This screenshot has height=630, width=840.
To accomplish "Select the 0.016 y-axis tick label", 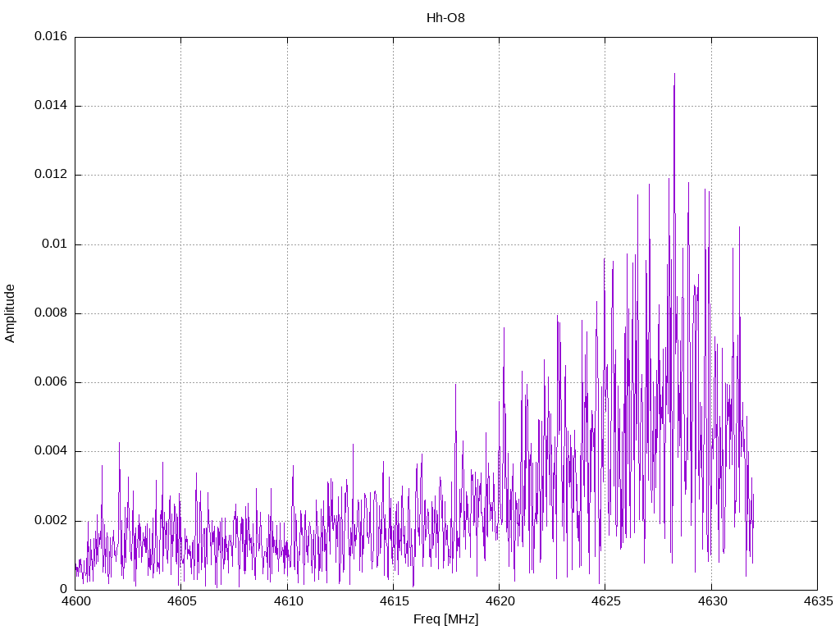I will click(x=51, y=37).
